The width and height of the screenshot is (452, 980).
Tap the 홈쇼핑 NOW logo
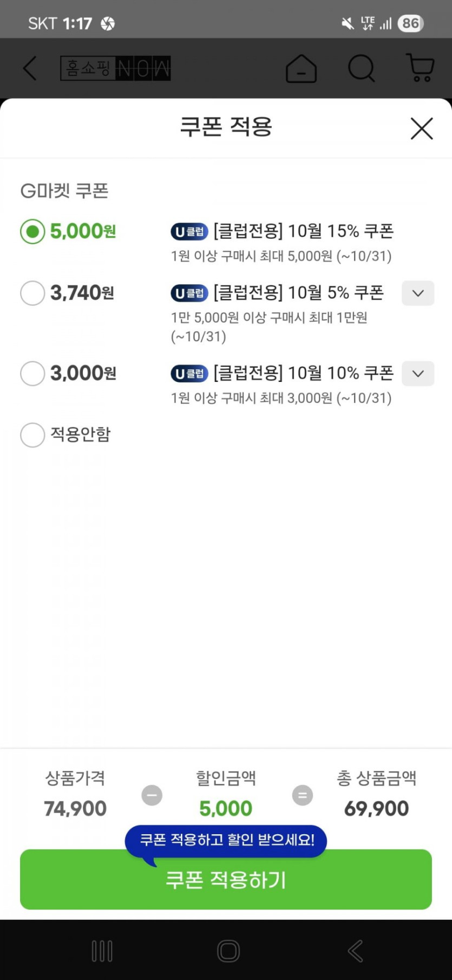point(115,69)
